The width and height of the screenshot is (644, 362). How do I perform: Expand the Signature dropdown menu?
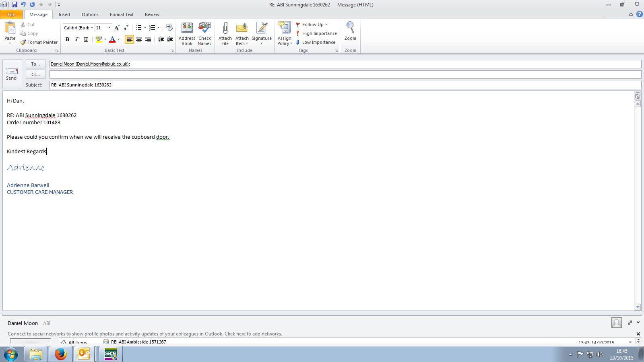[262, 43]
